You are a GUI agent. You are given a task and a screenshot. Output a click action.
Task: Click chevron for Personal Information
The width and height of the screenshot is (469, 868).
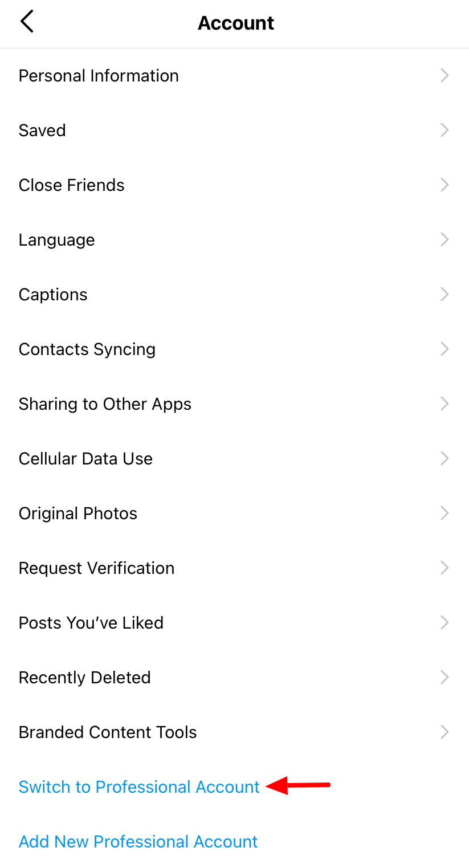pos(445,76)
